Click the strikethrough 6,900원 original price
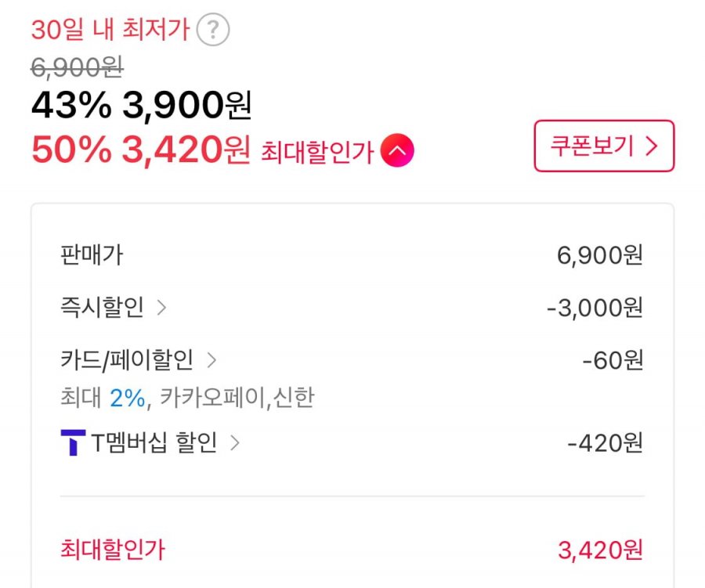705x588 pixels. coord(77,68)
